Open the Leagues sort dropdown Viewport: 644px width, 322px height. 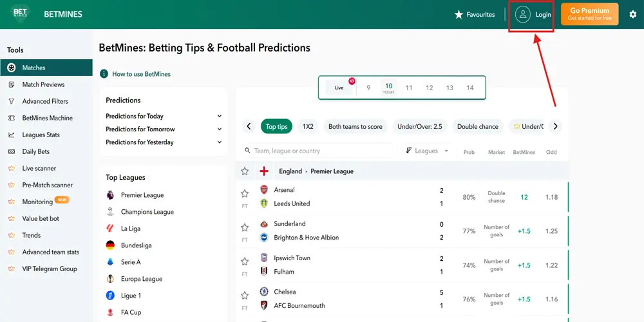[x=427, y=151]
